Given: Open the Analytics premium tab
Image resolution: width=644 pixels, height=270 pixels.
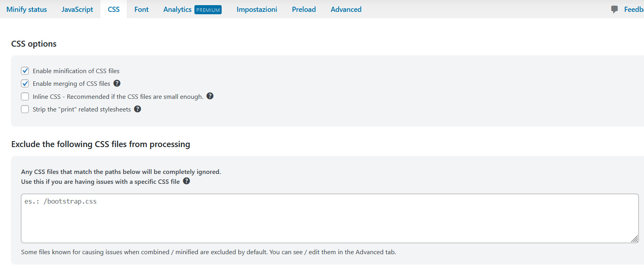Looking at the screenshot, I should tap(192, 9).
